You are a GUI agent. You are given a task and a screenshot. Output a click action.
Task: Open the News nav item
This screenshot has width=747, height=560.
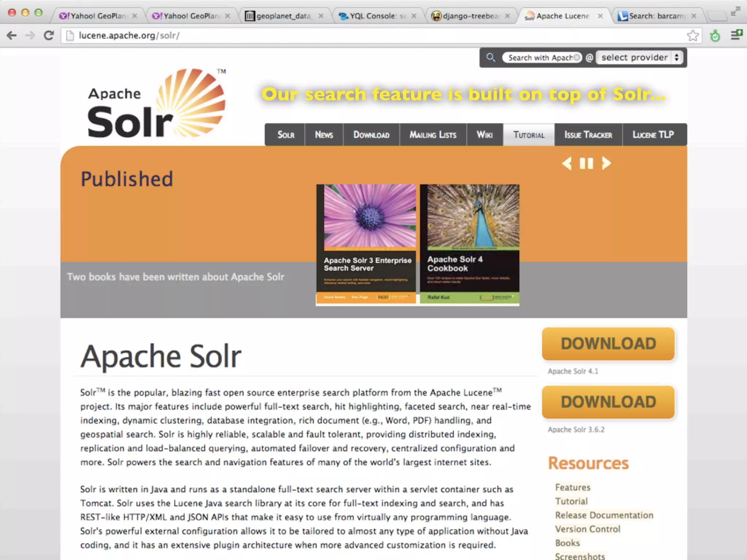(x=324, y=135)
